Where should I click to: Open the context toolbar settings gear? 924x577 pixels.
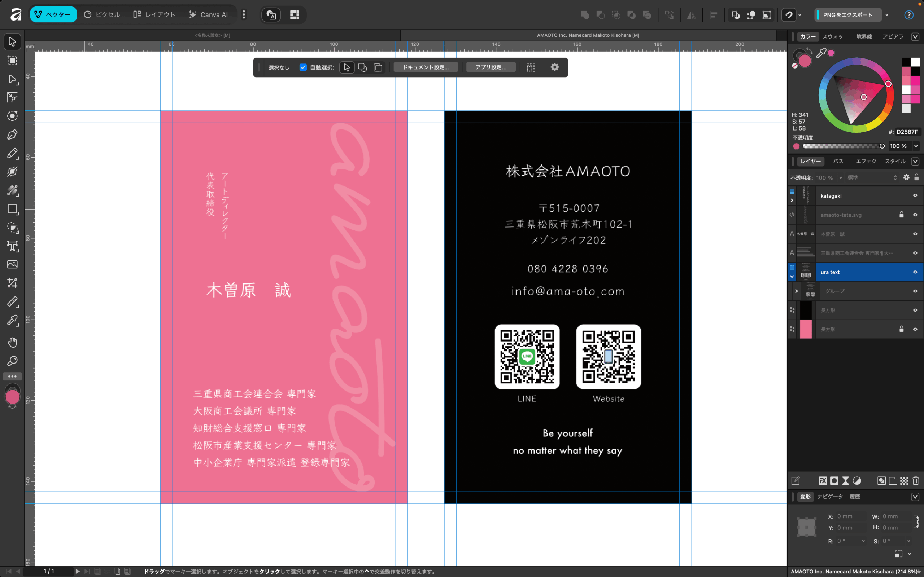tap(554, 67)
